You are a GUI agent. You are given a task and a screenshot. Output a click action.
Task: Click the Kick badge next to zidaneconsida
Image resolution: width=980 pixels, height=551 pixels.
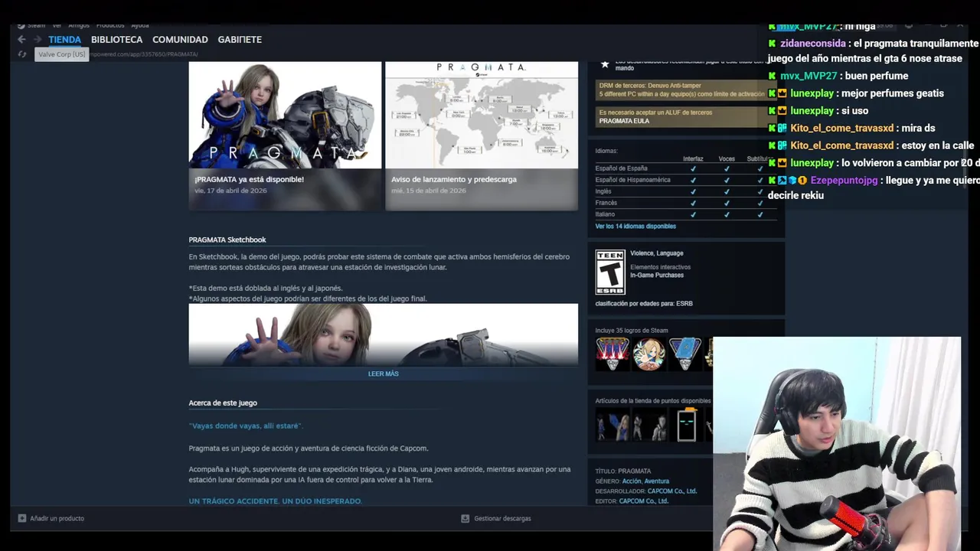pyautogui.click(x=773, y=44)
